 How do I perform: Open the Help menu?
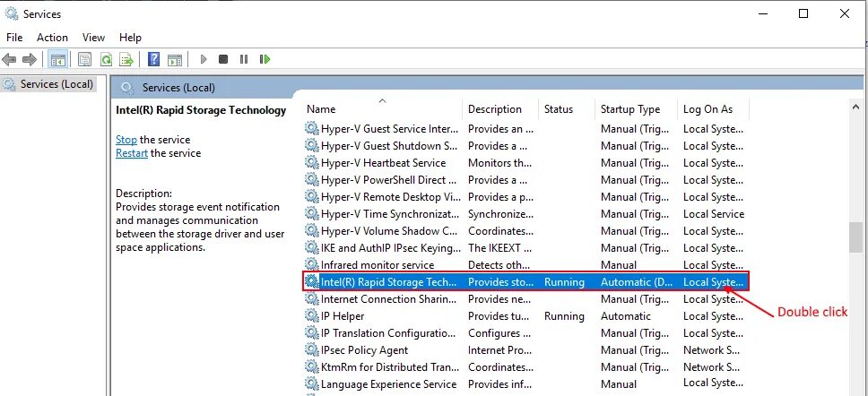click(130, 38)
